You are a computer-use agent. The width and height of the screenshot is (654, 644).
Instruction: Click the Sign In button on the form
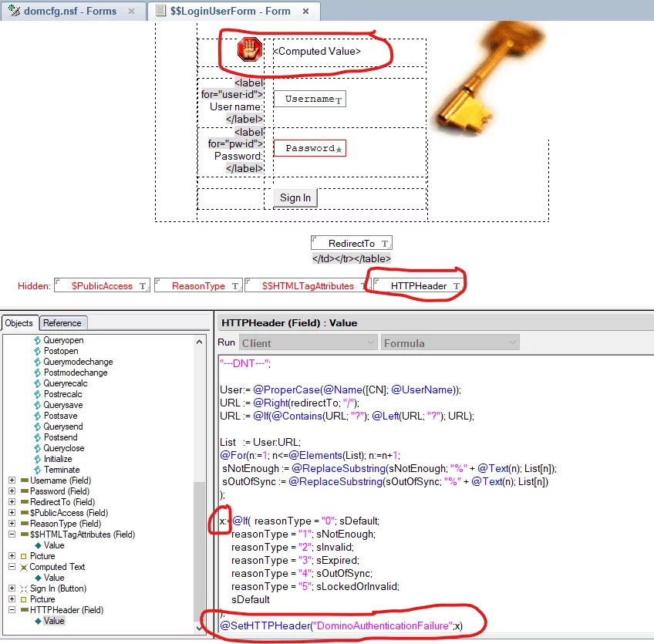tap(295, 198)
